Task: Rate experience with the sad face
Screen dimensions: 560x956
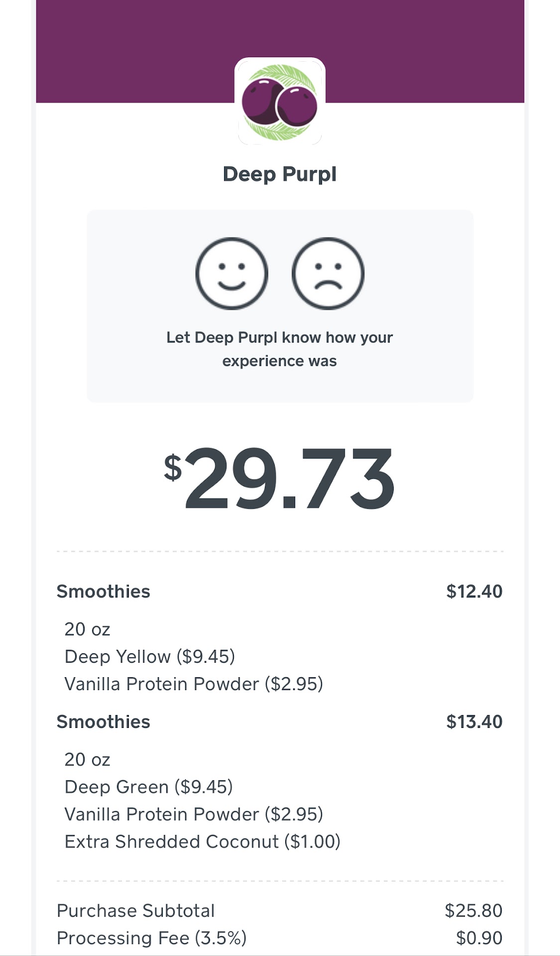Action: coord(328,274)
